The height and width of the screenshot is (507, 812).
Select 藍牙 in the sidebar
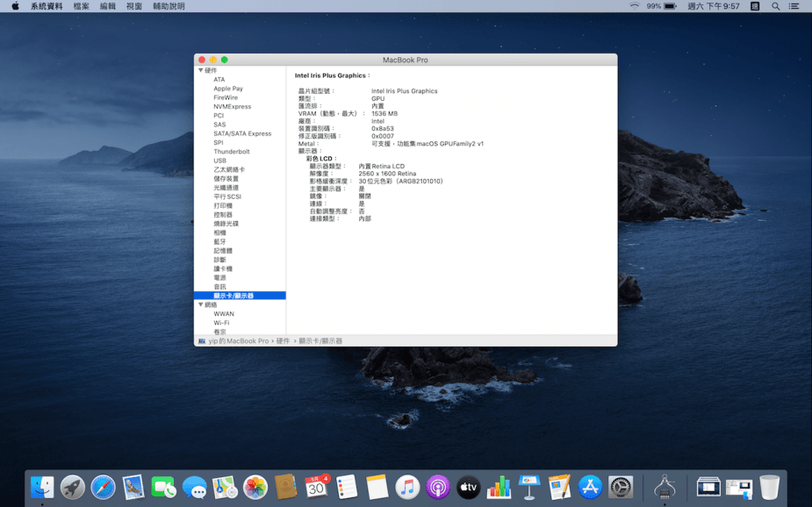[219, 242]
